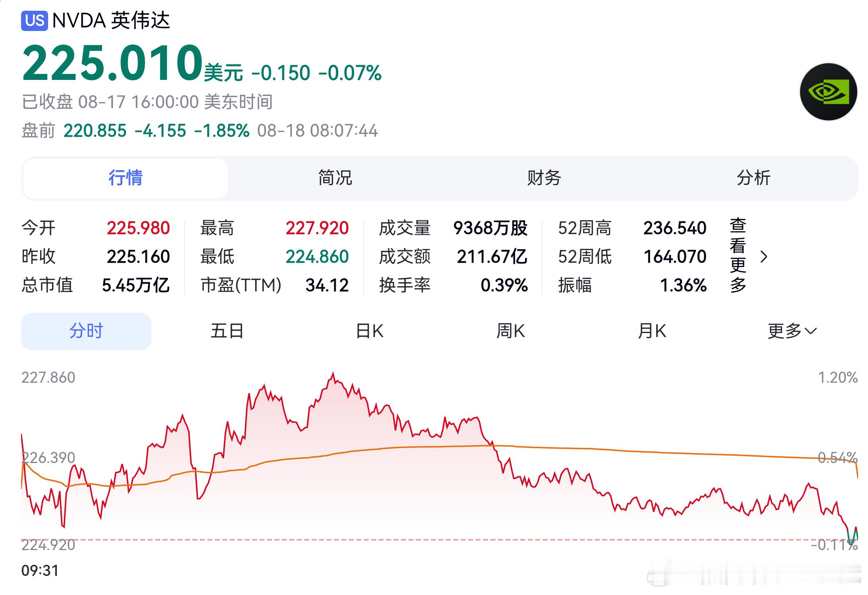
Task: Switch chart to 日K view
Action: (370, 331)
